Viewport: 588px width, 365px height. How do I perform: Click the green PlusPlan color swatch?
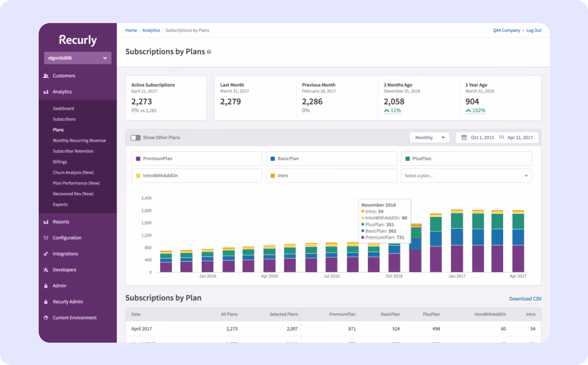[408, 159]
